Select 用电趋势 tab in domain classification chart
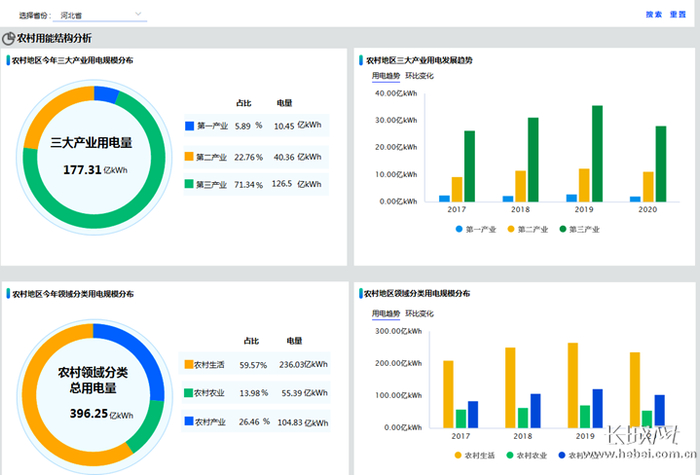The height and width of the screenshot is (475, 700). pos(386,313)
